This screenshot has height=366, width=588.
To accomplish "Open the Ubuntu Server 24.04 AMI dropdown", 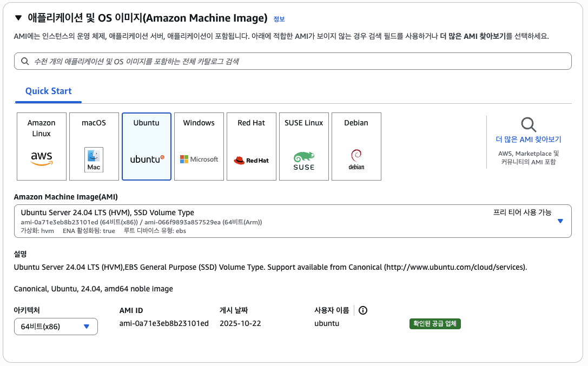I will click(x=293, y=221).
